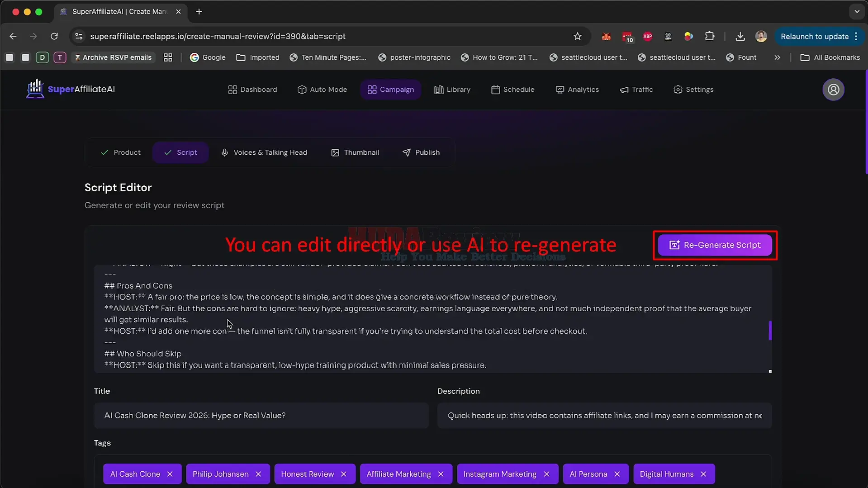Open the Archive RSVP emails bookmark
868x488 pixels.
coord(113,57)
